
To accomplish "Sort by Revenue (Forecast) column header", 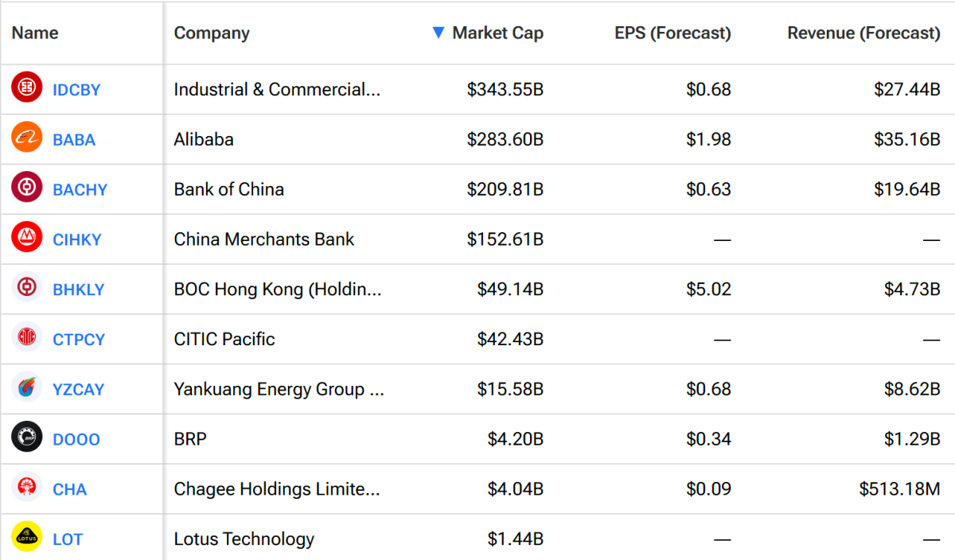I will [x=863, y=33].
